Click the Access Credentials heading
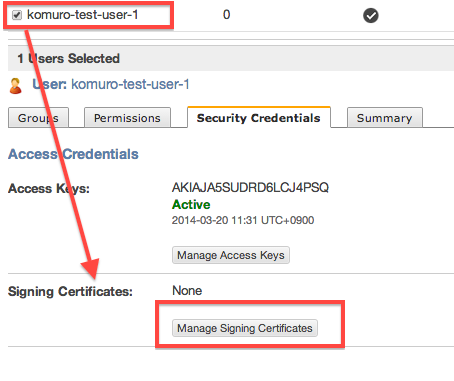Viewport: 454px width, 381px height. pyautogui.click(x=73, y=154)
